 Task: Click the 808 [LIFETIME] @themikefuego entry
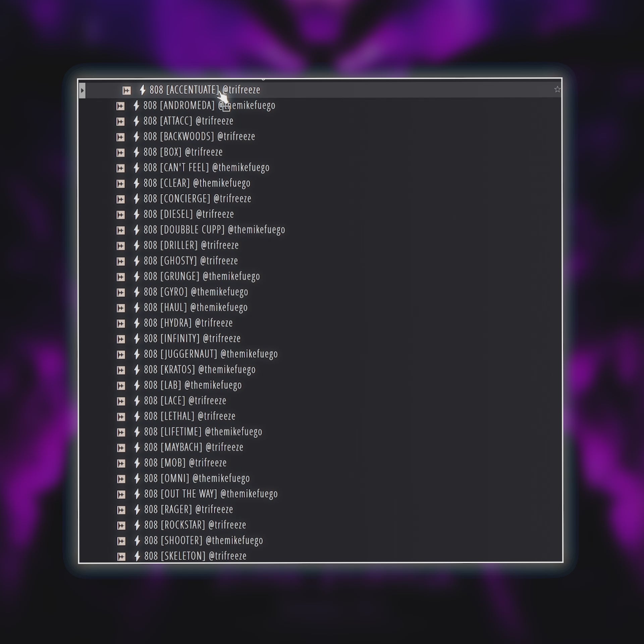pyautogui.click(x=203, y=432)
